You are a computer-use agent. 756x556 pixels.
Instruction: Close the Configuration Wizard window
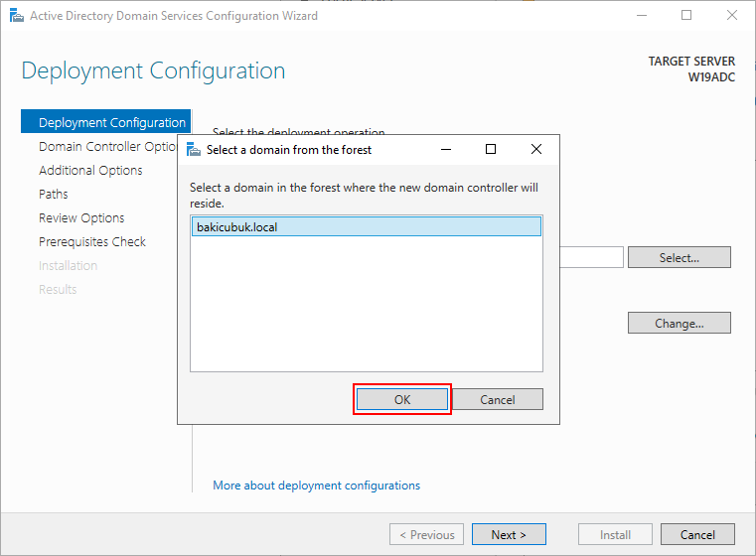[732, 16]
